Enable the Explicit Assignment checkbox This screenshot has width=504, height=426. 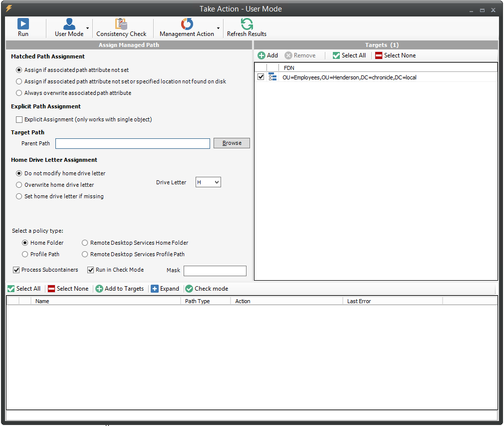coord(19,119)
